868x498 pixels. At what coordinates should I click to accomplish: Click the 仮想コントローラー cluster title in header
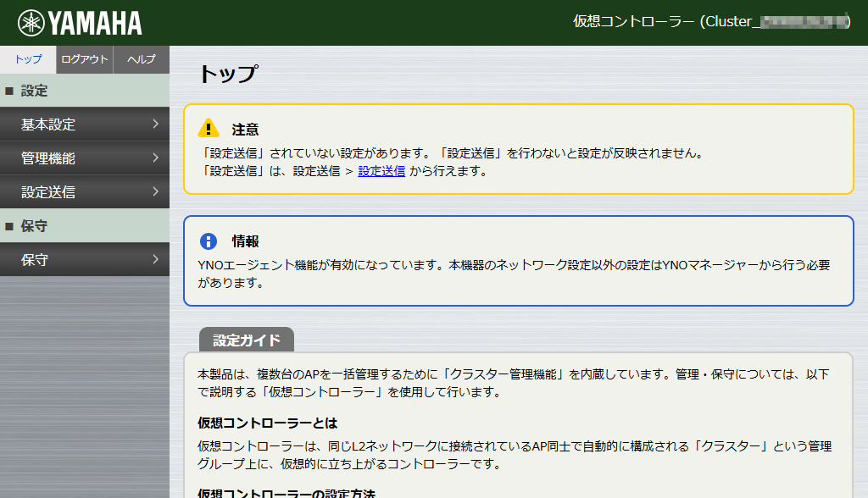click(711, 21)
